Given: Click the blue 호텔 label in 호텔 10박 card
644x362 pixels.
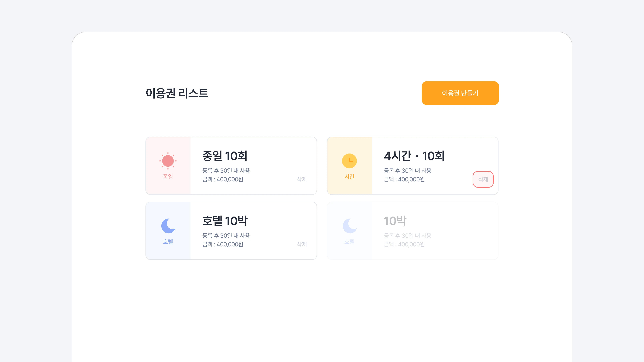Looking at the screenshot, I should tap(168, 242).
